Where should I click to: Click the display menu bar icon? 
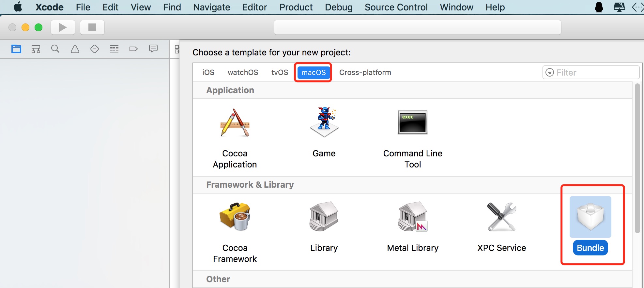619,7
